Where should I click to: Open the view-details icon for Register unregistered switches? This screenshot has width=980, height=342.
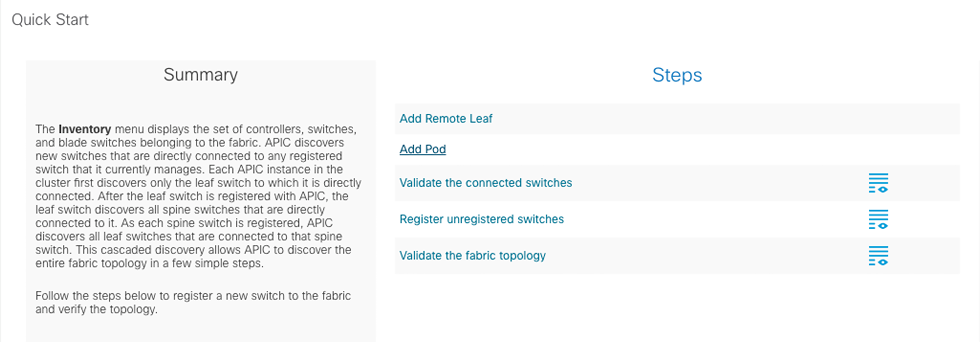coord(878,219)
